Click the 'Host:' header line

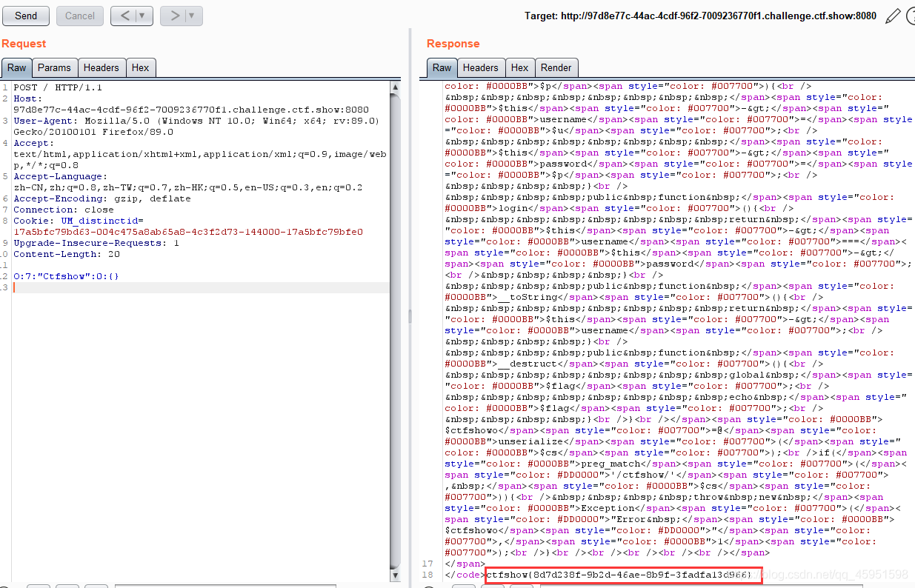pos(27,98)
